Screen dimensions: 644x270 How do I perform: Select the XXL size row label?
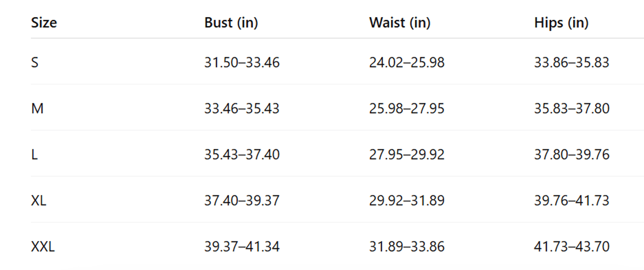click(43, 247)
